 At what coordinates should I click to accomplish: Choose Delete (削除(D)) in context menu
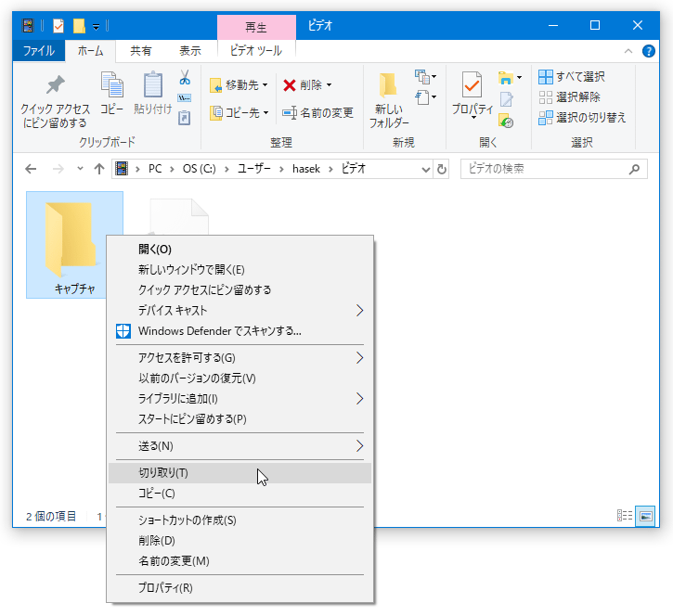[239, 541]
